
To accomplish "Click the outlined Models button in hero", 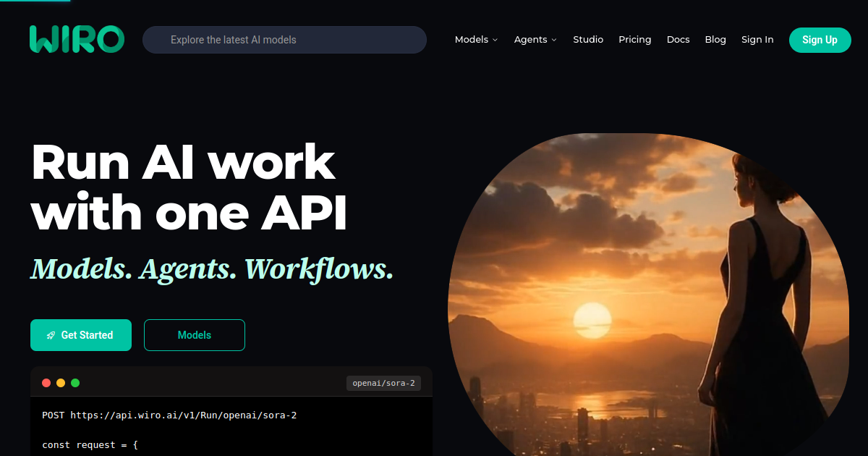I will pyautogui.click(x=195, y=335).
